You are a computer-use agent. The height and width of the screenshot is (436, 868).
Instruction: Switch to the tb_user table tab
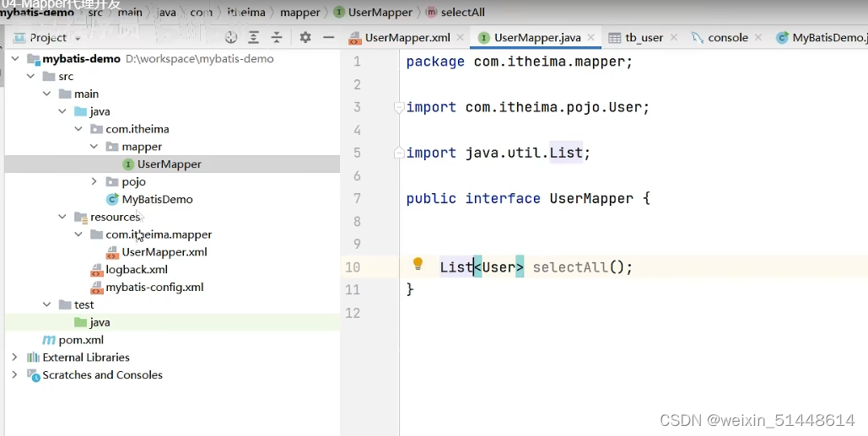[x=644, y=38]
